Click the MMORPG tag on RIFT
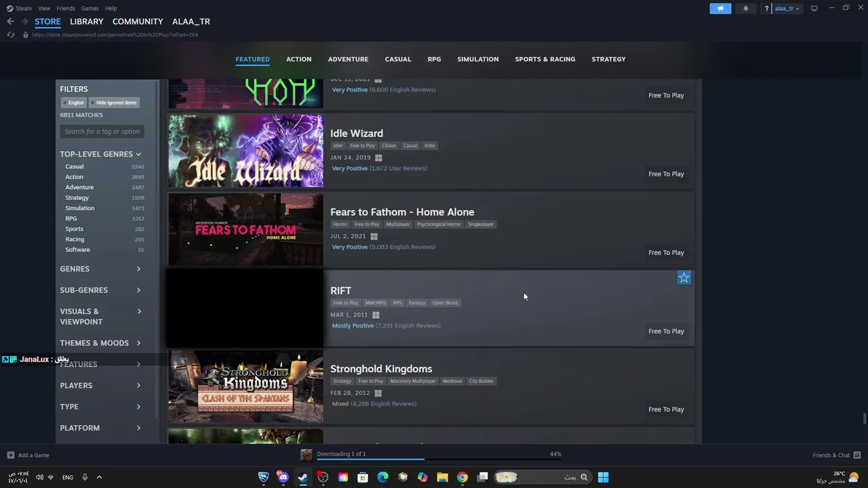Viewport: 868px width, 488px height. point(375,303)
